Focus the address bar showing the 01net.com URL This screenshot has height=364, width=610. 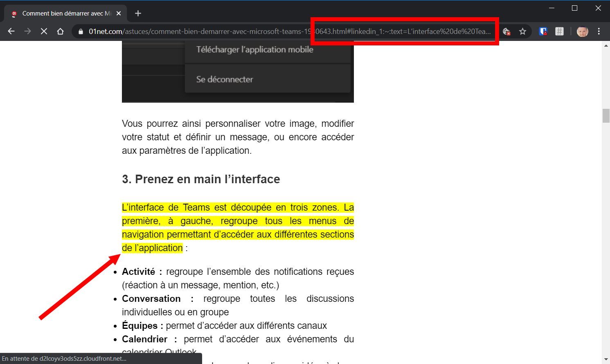[x=289, y=31]
